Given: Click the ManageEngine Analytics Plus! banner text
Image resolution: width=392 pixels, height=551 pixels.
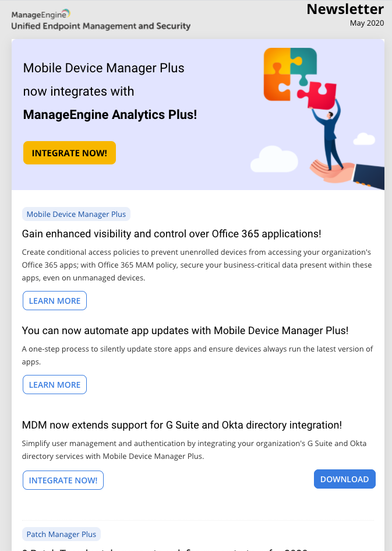Looking at the screenshot, I should [x=110, y=114].
